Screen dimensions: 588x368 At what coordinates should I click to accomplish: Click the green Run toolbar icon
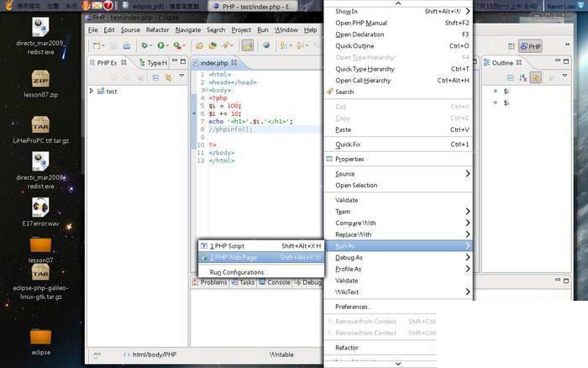pyautogui.click(x=161, y=45)
